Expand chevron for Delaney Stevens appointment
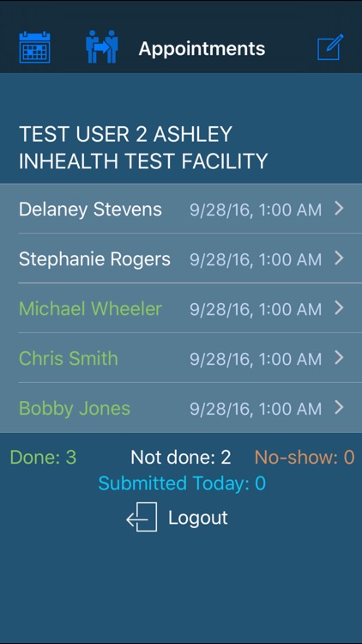The image size is (362, 644). [339, 209]
